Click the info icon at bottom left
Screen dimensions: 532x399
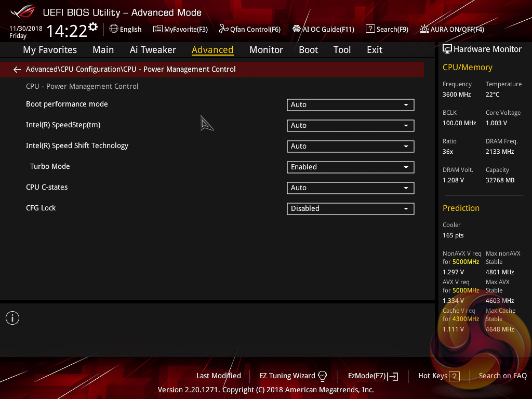tap(12, 317)
